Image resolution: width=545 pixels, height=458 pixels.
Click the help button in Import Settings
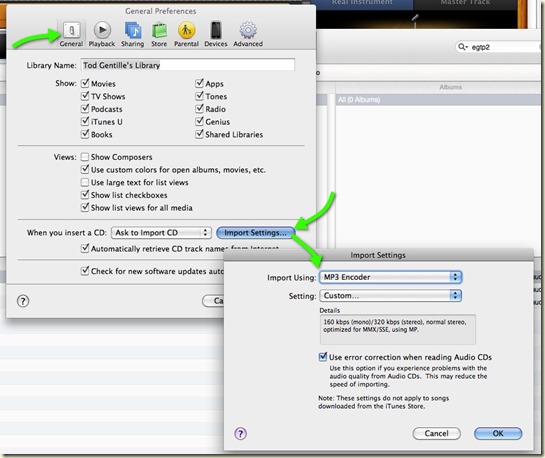241,433
